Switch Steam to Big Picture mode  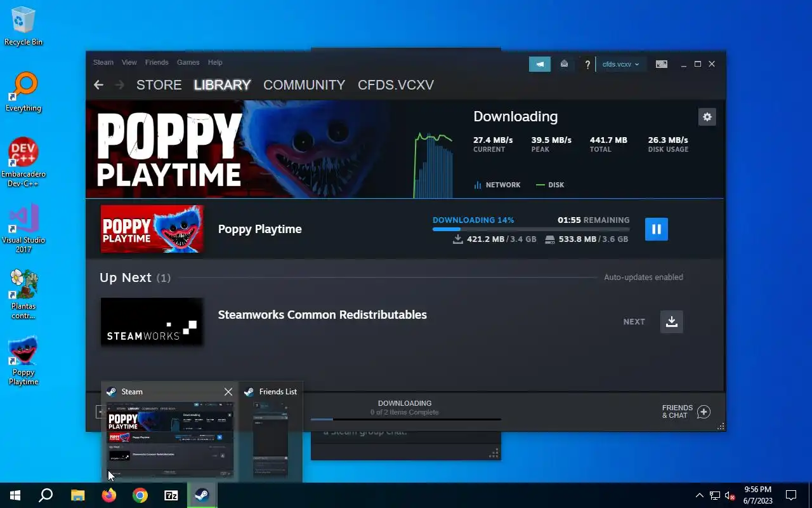click(661, 64)
